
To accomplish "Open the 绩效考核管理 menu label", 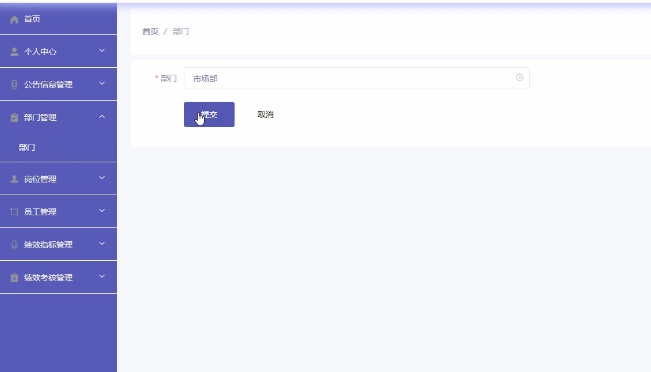I will [x=48, y=277].
